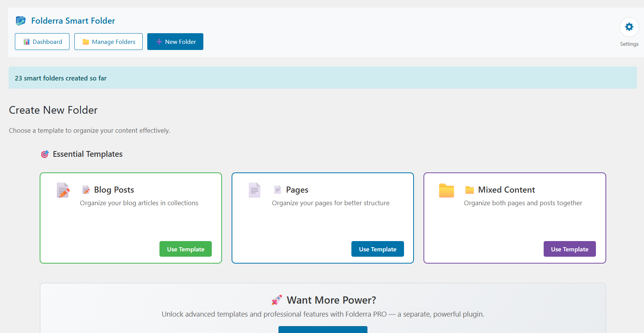Viewport: 644px width, 333px height.
Task: Click the '23 smart folders created so far' notice
Action: [323, 78]
